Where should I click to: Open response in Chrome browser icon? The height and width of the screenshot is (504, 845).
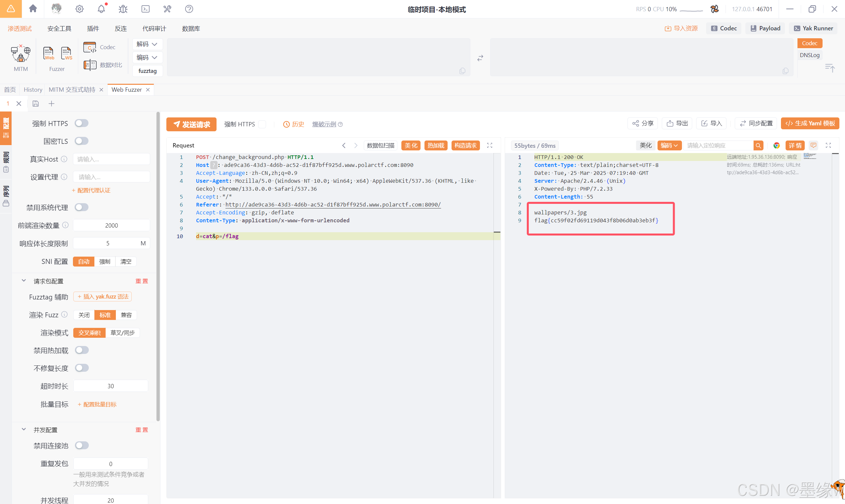click(x=776, y=145)
